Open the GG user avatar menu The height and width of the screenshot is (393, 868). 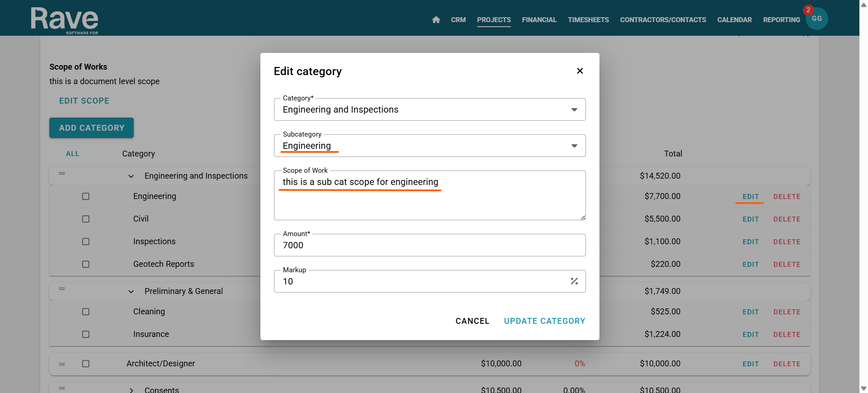[x=817, y=19]
